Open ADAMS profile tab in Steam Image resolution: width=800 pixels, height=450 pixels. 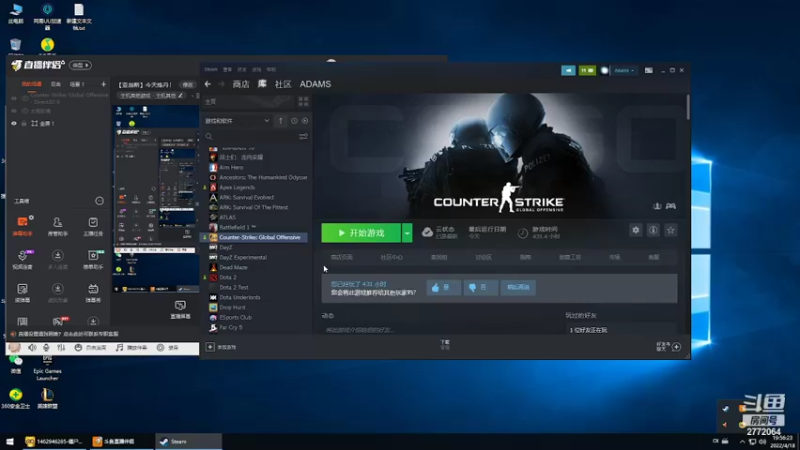315,84
